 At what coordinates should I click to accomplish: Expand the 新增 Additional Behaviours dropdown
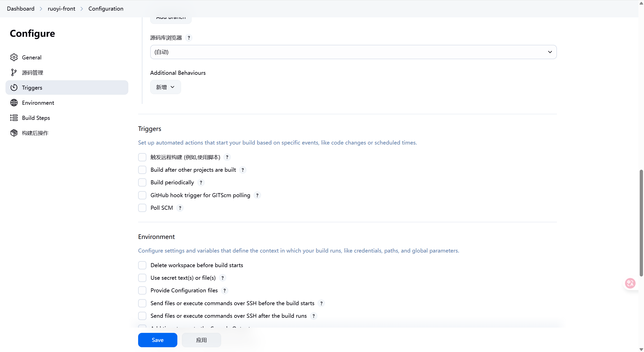(165, 87)
